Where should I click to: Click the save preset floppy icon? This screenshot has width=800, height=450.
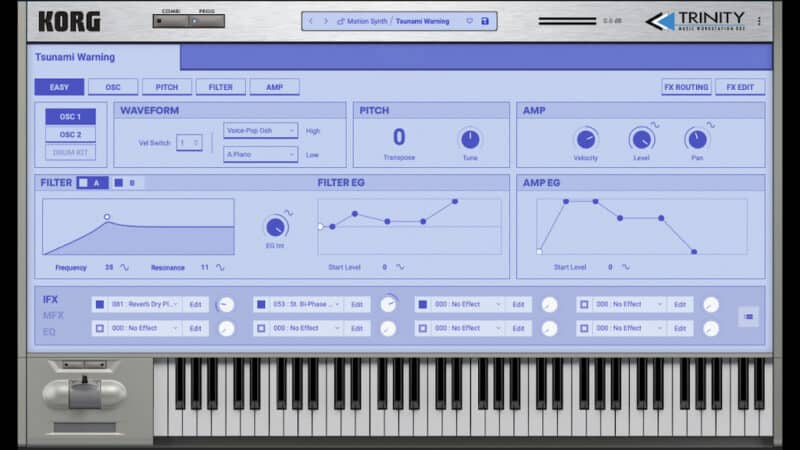[485, 21]
